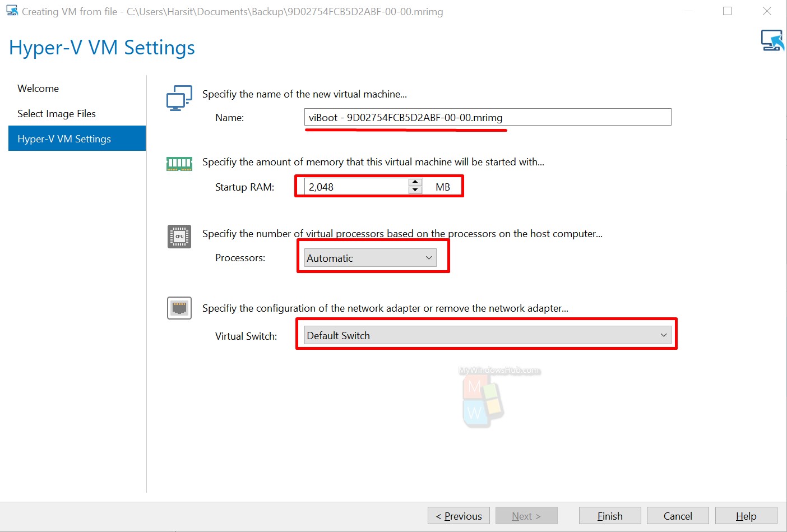Click into the virtual machine Name field

click(x=488, y=117)
